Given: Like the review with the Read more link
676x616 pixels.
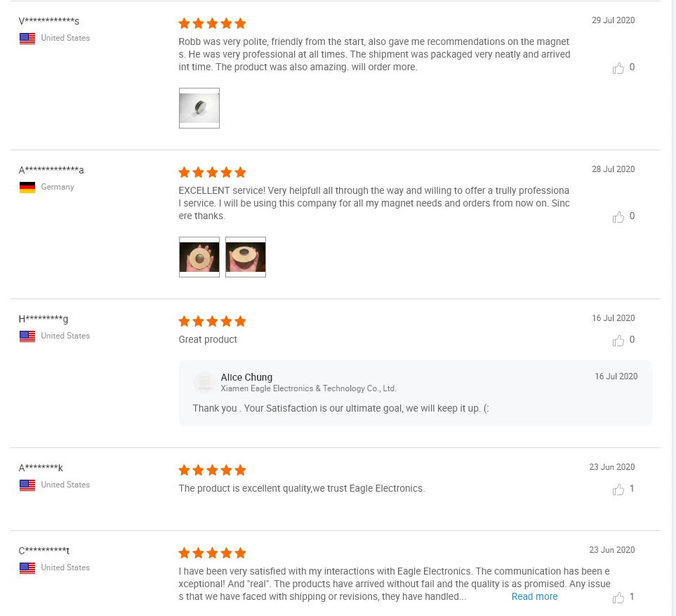Looking at the screenshot, I should tap(618, 598).
